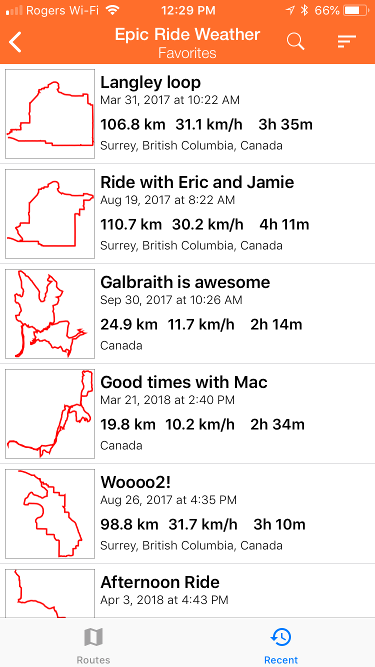Image resolution: width=375 pixels, height=667 pixels.
Task: Tap the Routes map icon
Action: click(x=94, y=638)
